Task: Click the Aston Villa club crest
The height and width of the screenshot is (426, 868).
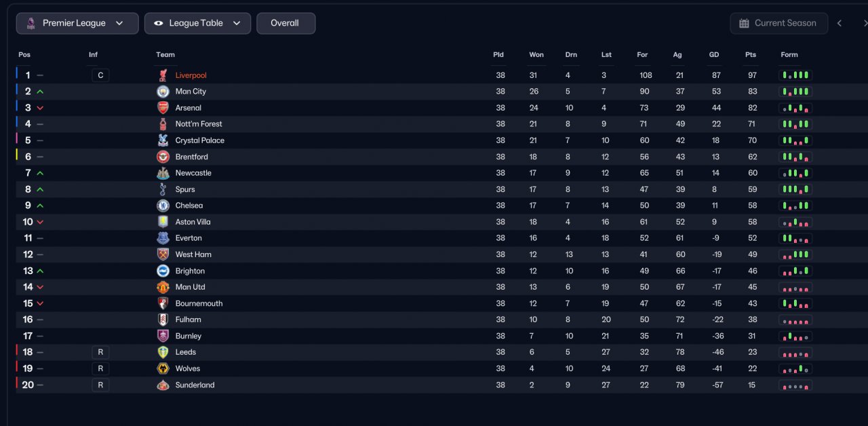Action: point(163,222)
